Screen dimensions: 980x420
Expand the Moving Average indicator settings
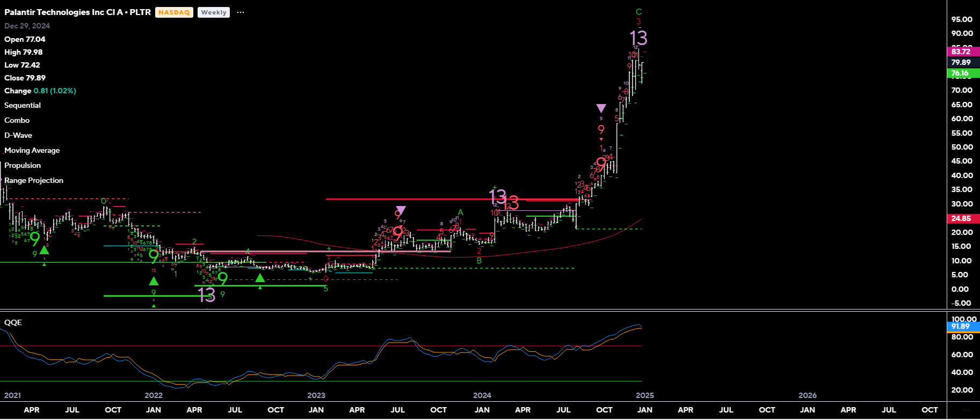[32, 151]
